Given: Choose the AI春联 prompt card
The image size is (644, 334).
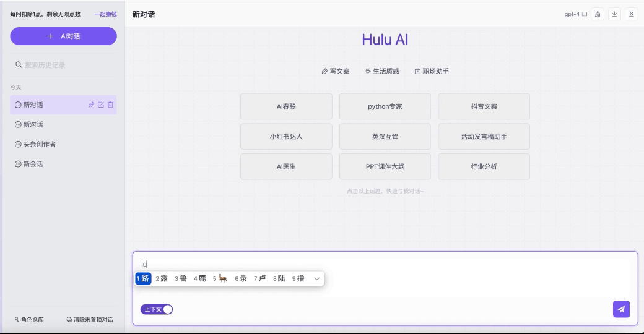Looking at the screenshot, I should [286, 106].
